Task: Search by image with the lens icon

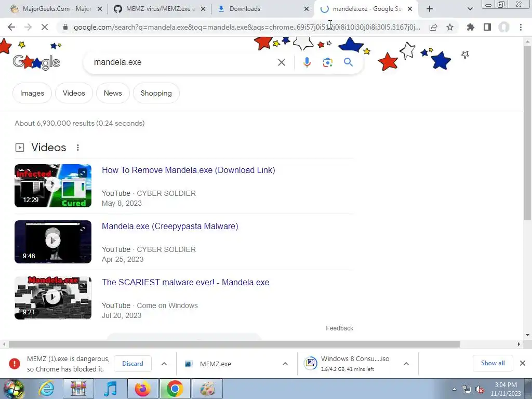Action: tap(327, 62)
